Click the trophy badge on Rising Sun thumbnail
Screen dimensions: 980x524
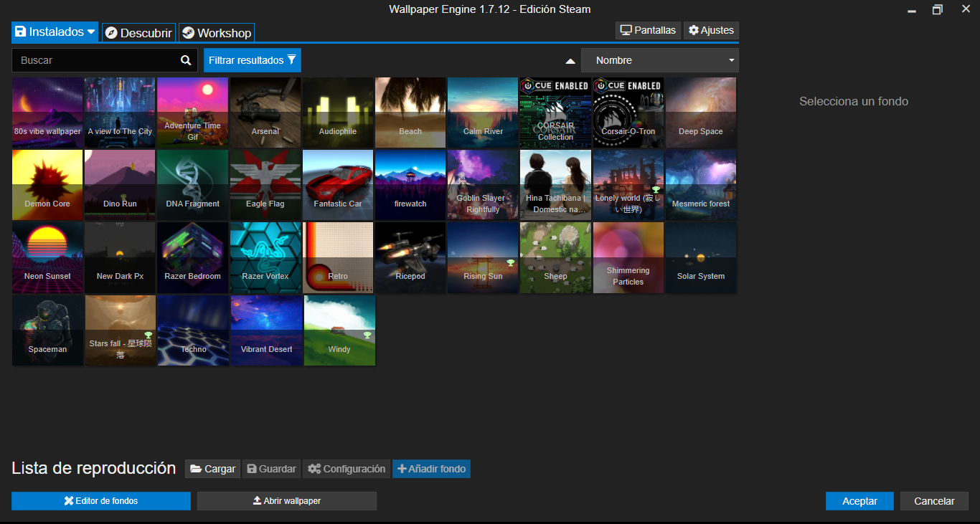point(512,264)
